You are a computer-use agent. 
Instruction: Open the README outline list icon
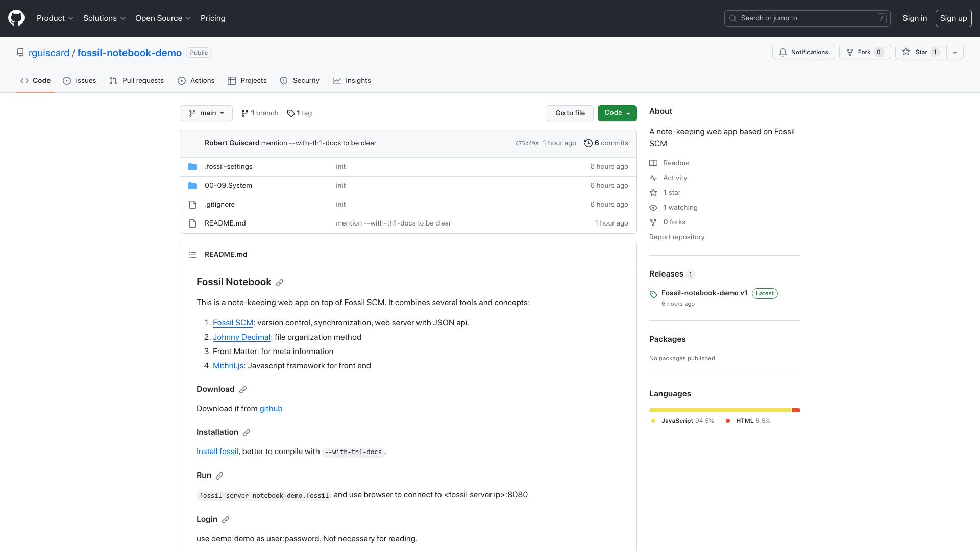192,255
